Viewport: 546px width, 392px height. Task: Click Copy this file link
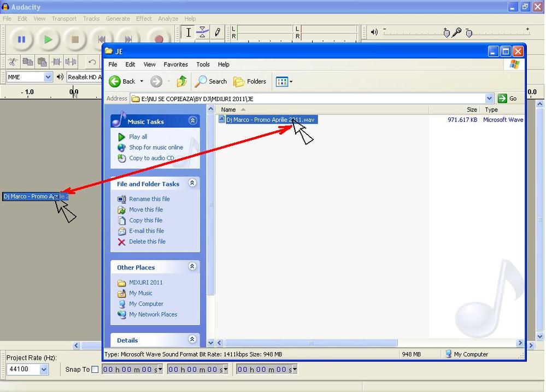click(x=145, y=220)
